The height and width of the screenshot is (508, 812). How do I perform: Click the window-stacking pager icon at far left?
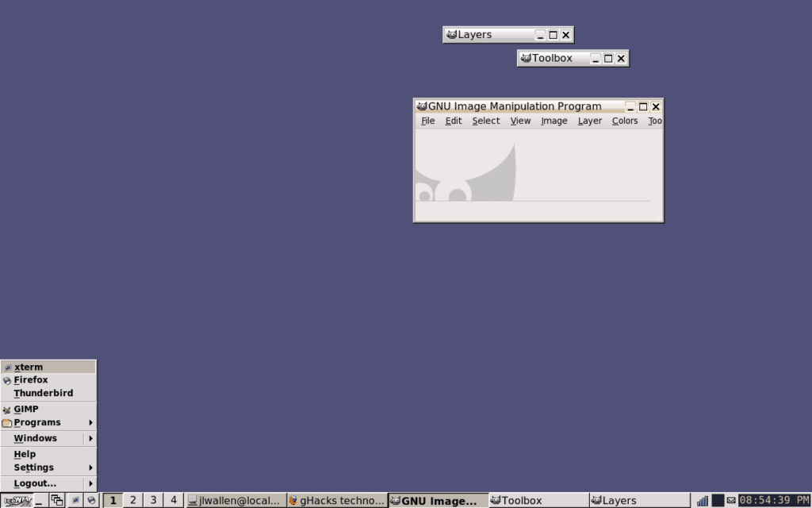[57, 499]
